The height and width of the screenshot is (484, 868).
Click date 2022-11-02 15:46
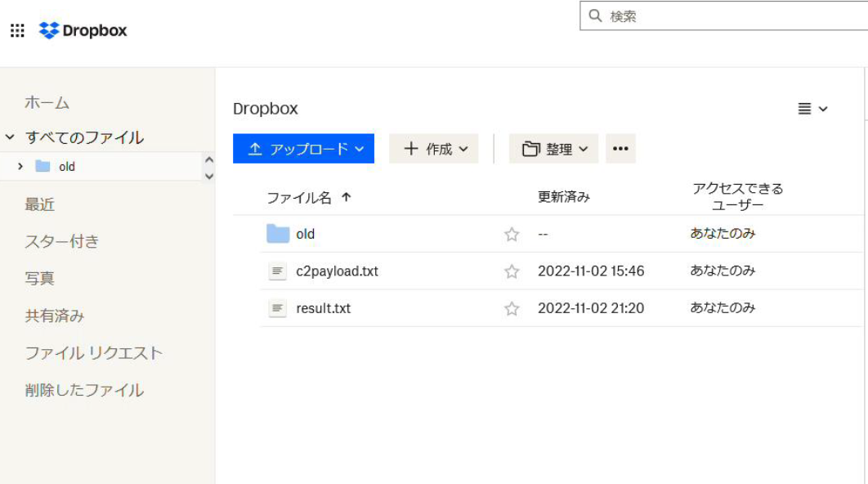point(591,271)
